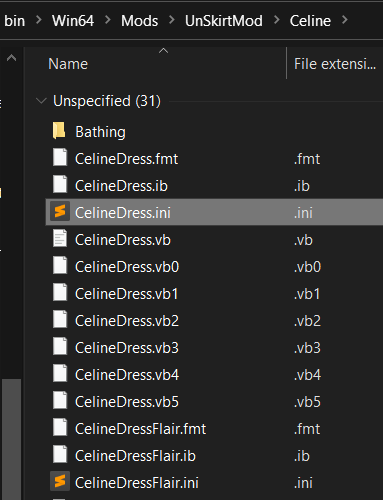Image resolution: width=383 pixels, height=500 pixels.
Task: Select CelineDress.ini file name
Action: click(123, 213)
